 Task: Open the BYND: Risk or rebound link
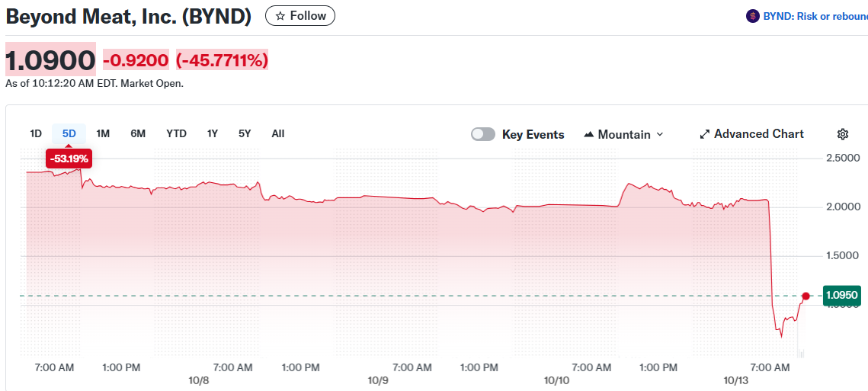pyautogui.click(x=814, y=16)
